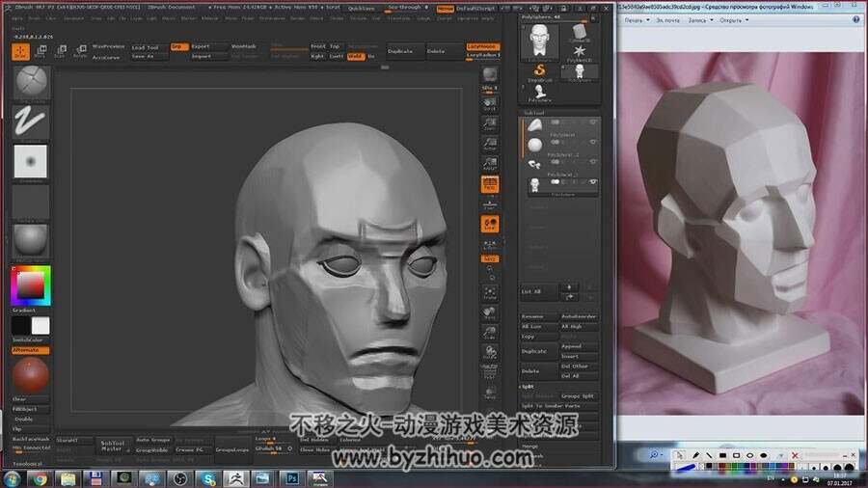Select the red X in drawing overlay
This screenshot has width=868, height=488.
(x=795, y=455)
